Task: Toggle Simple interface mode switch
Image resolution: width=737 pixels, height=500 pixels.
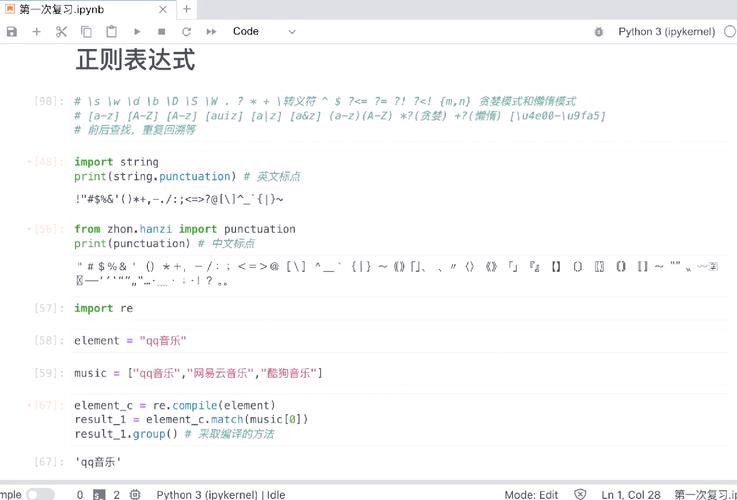Action: (x=40, y=494)
